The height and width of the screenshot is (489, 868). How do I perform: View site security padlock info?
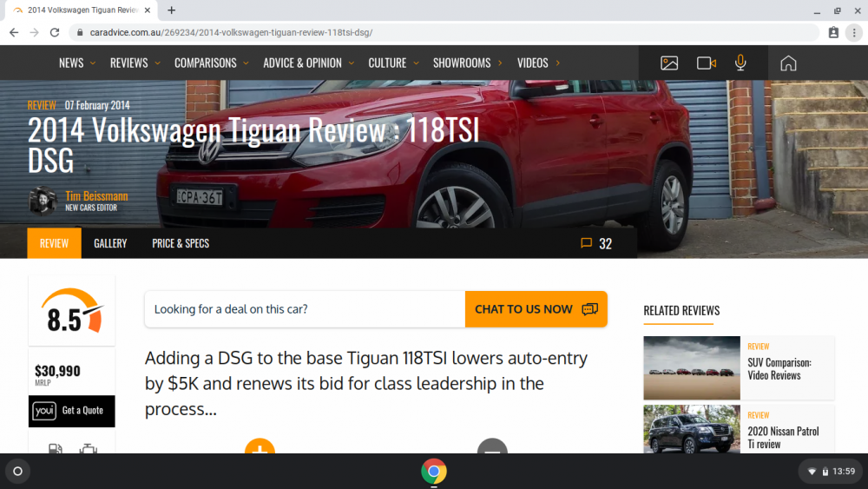[x=80, y=33]
